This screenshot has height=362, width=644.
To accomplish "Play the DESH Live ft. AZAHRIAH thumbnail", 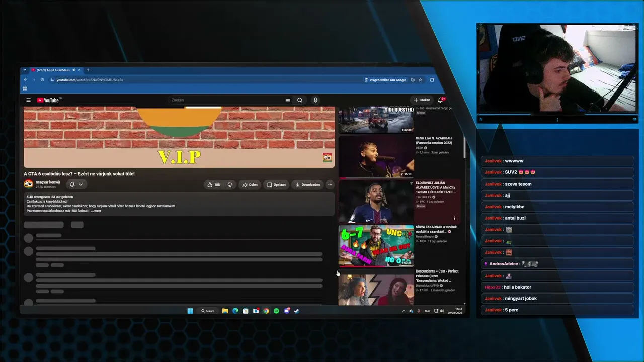I will 376,156.
